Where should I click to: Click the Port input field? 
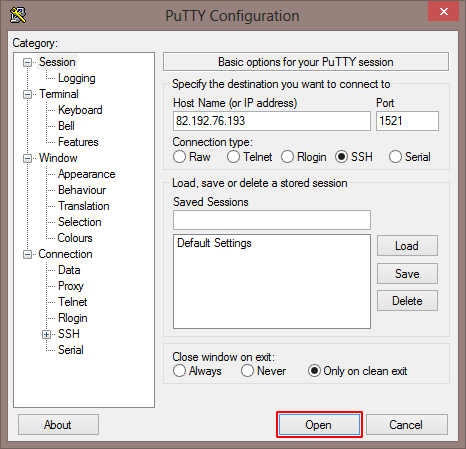407,121
